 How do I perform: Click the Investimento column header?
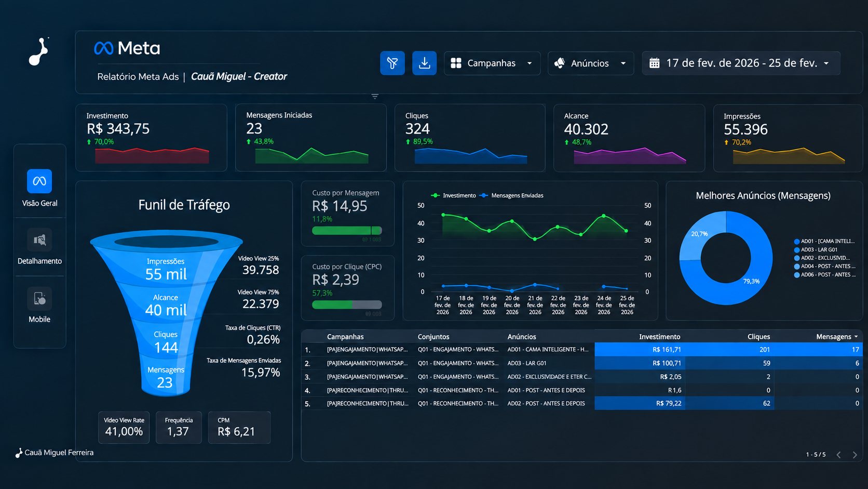(659, 337)
